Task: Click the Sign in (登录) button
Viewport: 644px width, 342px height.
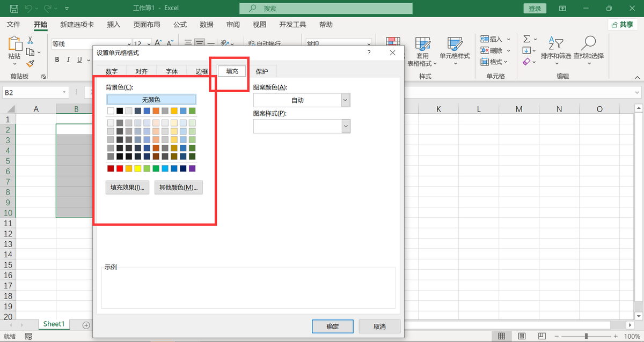Action: tap(535, 9)
